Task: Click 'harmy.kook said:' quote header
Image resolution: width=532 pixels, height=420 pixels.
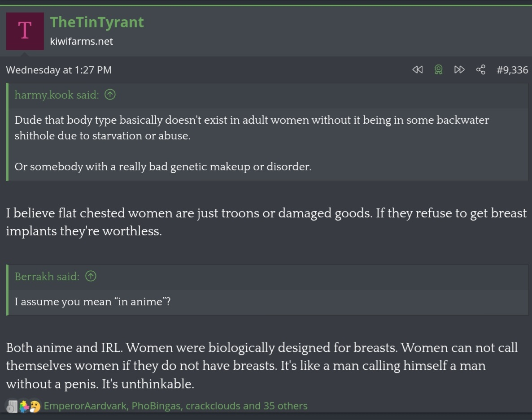Action: (x=57, y=95)
